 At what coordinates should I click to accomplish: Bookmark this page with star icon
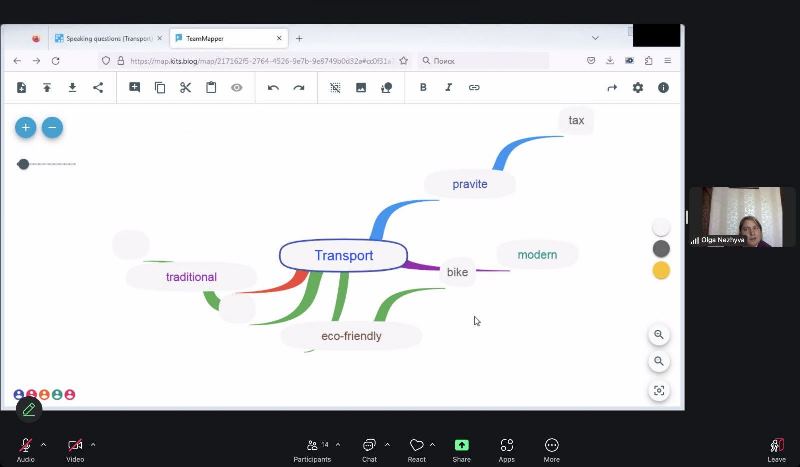[404, 61]
